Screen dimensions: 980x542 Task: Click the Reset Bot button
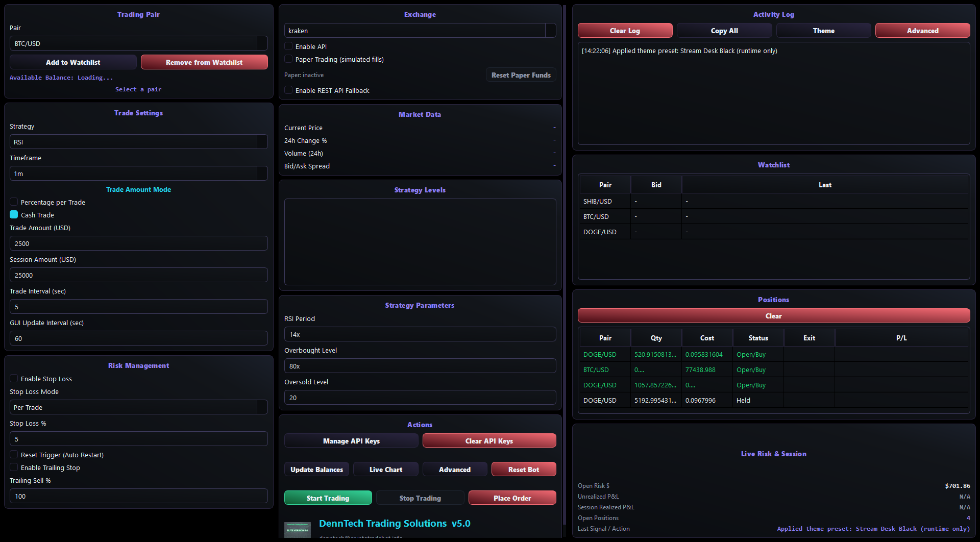(x=524, y=470)
